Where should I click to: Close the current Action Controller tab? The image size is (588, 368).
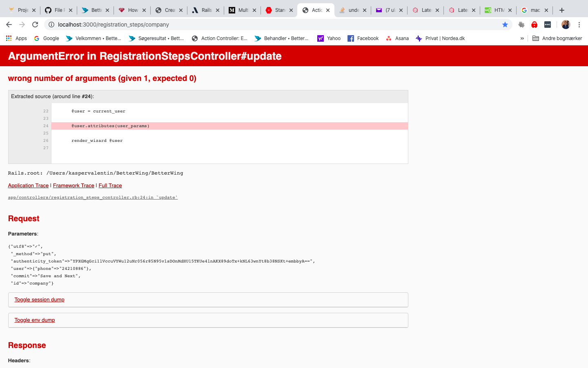[328, 10]
